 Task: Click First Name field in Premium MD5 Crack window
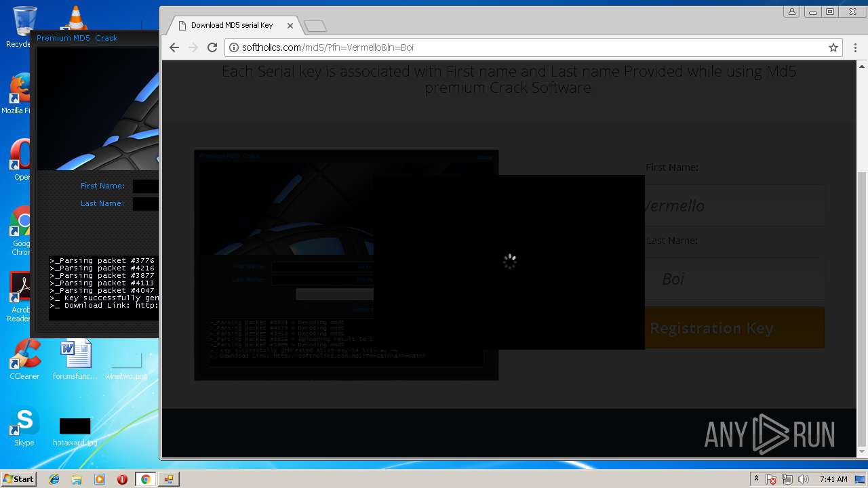pos(146,186)
